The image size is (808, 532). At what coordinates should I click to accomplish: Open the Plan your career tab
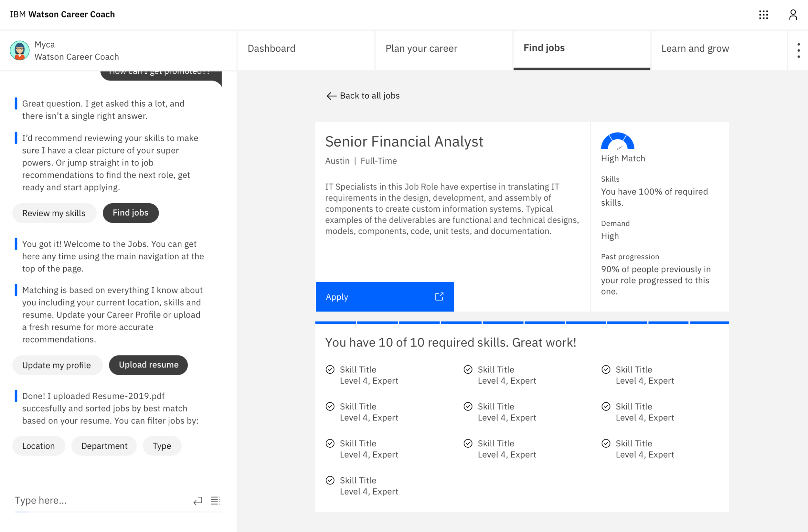421,48
